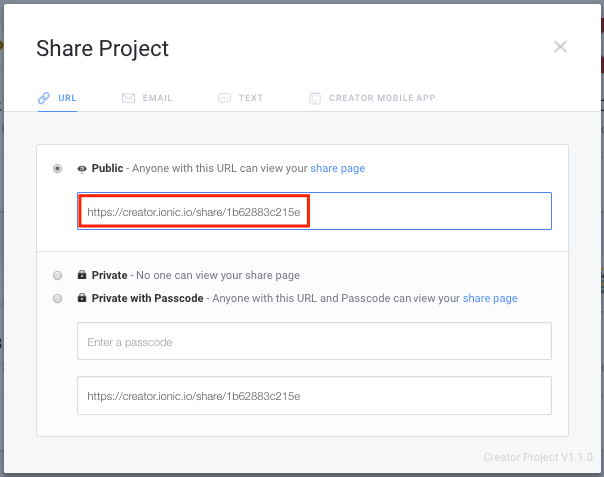Viewport: 604px width, 477px height.
Task: Select the Public sharing radio button
Action: (x=57, y=168)
